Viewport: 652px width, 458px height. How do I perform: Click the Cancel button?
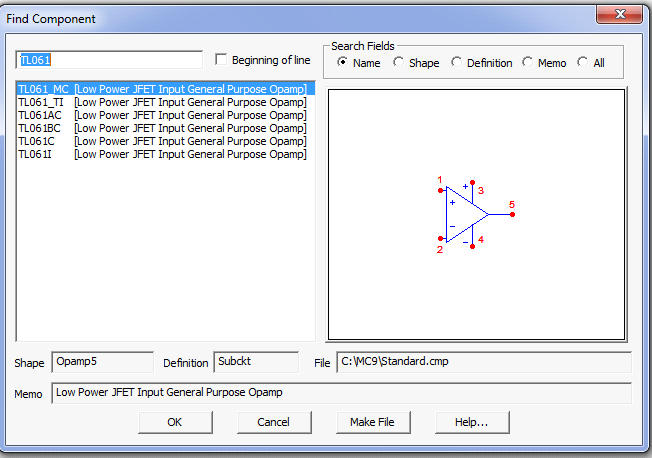(274, 422)
